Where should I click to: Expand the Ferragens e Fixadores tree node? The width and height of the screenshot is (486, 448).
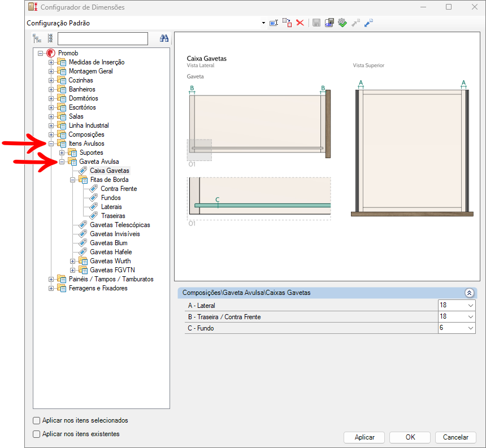51,289
